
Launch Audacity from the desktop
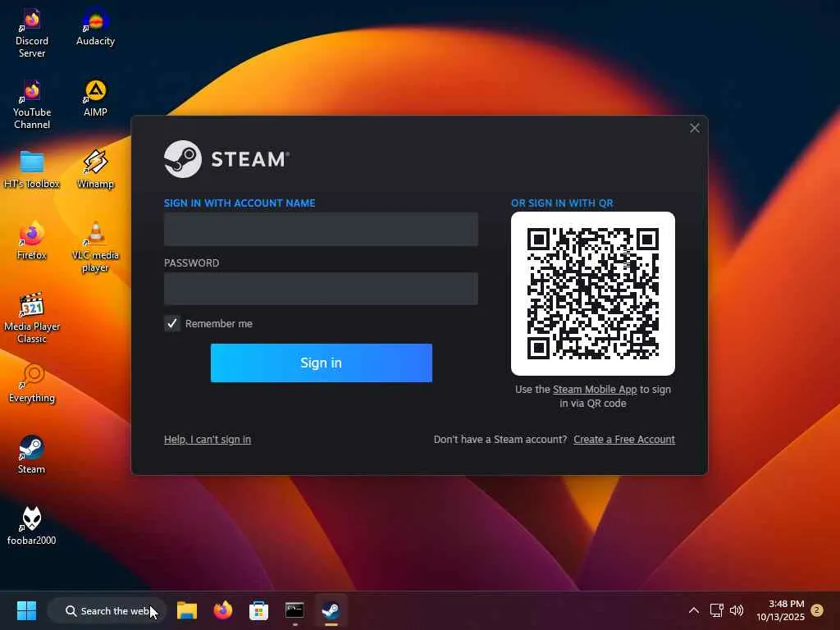point(95,27)
